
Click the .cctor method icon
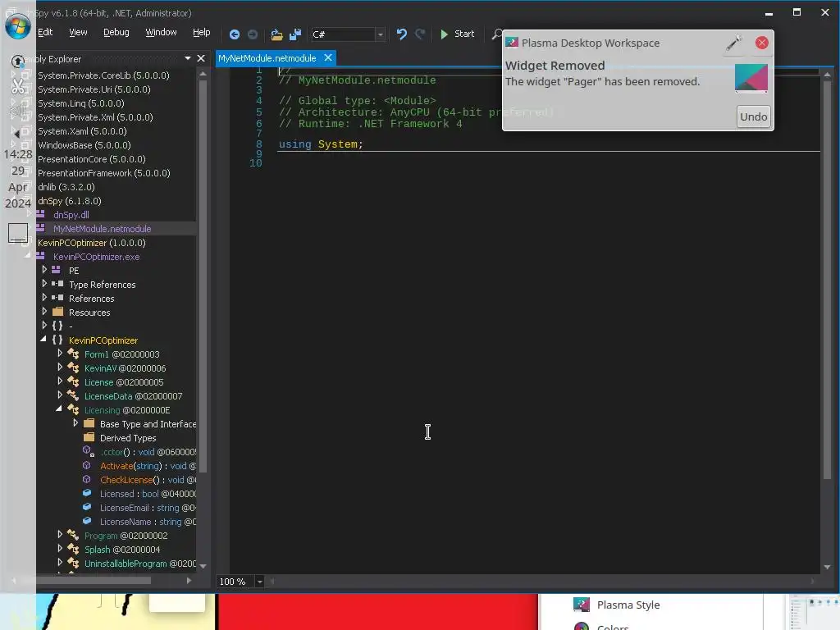(x=89, y=452)
